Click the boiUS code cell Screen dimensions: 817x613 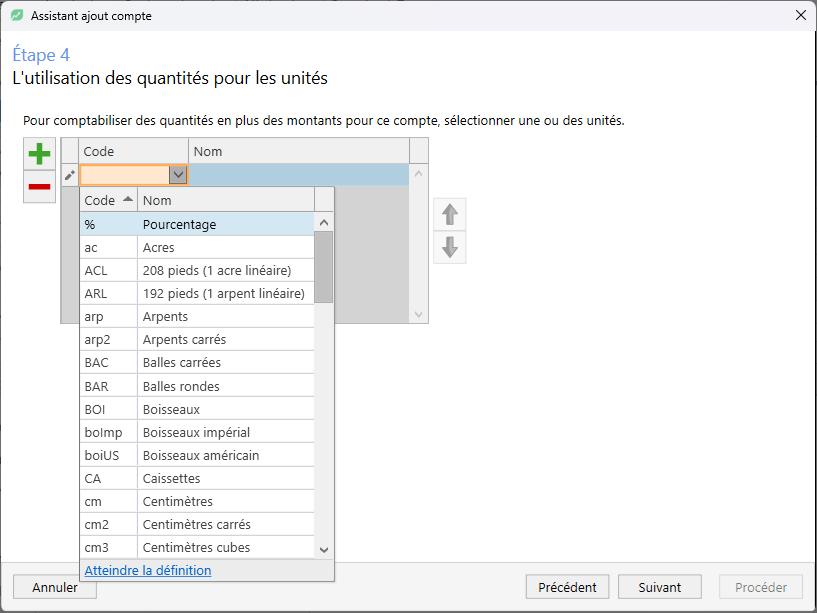coord(108,455)
